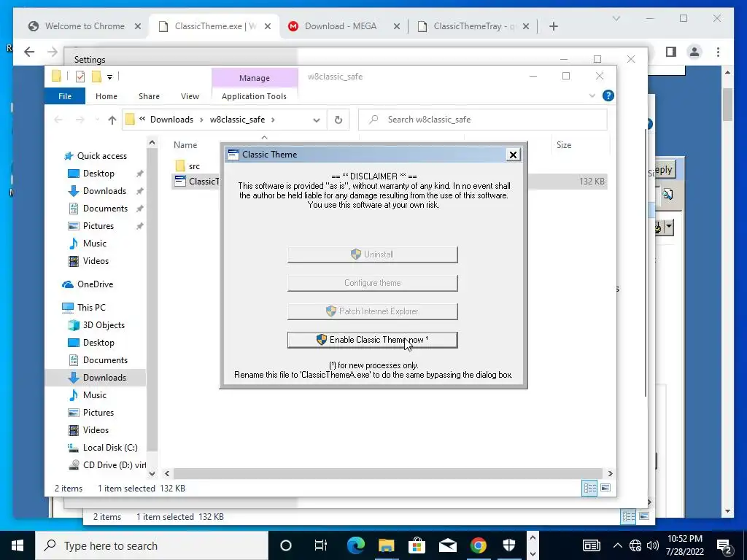Screen dimensions: 747x560
Task: Launch Microsoft Edge from taskbar
Action: tap(355, 545)
